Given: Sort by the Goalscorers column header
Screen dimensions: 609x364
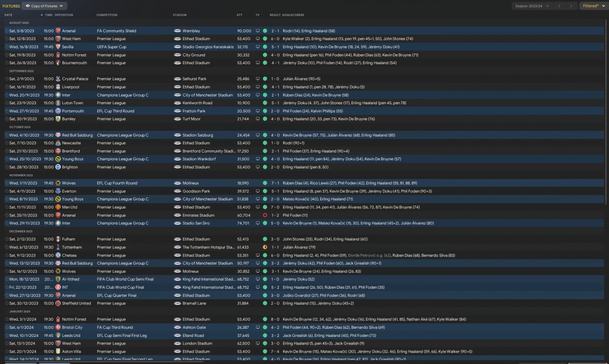Looking at the screenshot, I should tap(294, 15).
